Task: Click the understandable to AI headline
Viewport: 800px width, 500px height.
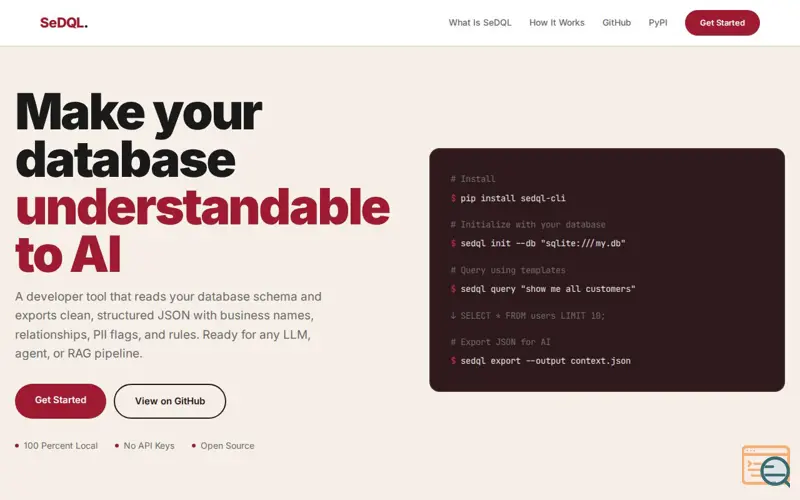Action: click(x=203, y=231)
